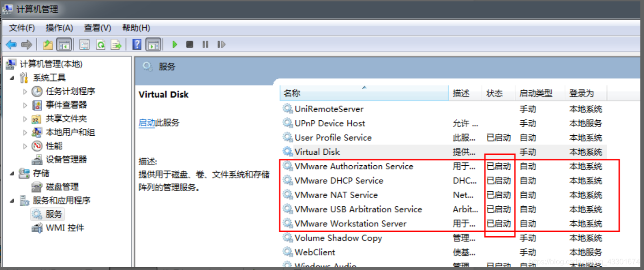Select the Virtual Disk service row

pos(444,152)
